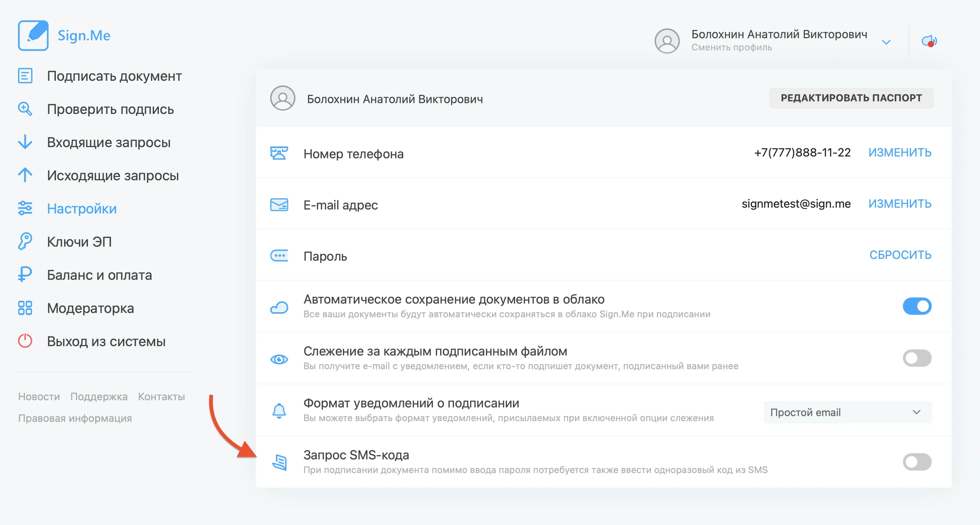The width and height of the screenshot is (980, 525).
Task: Click the envelope icon in E-mail адрес row
Action: point(279,204)
